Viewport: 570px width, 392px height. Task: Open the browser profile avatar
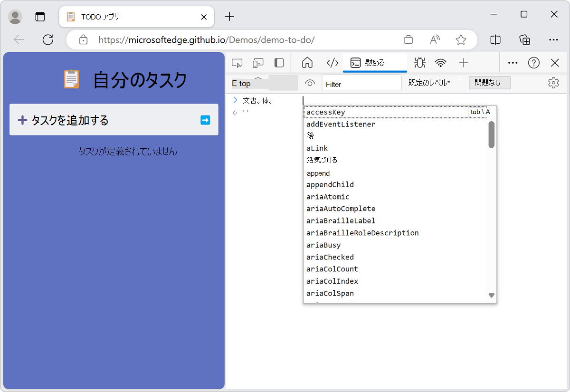tap(15, 17)
